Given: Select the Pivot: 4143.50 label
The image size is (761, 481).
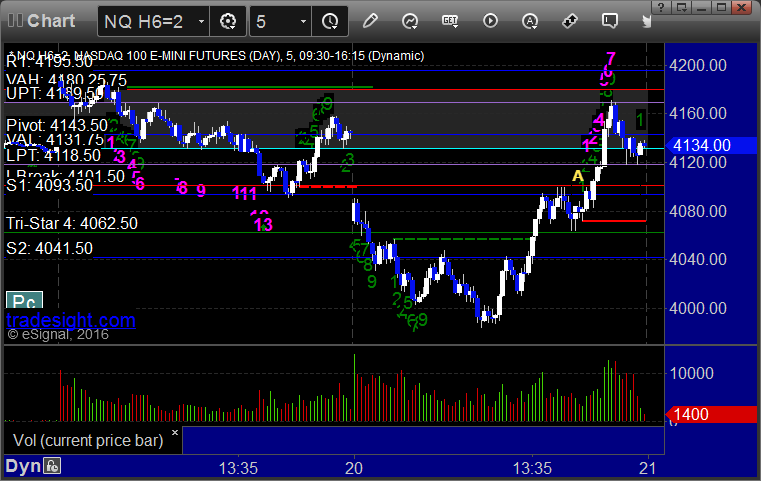Looking at the screenshot, I should point(57,125).
